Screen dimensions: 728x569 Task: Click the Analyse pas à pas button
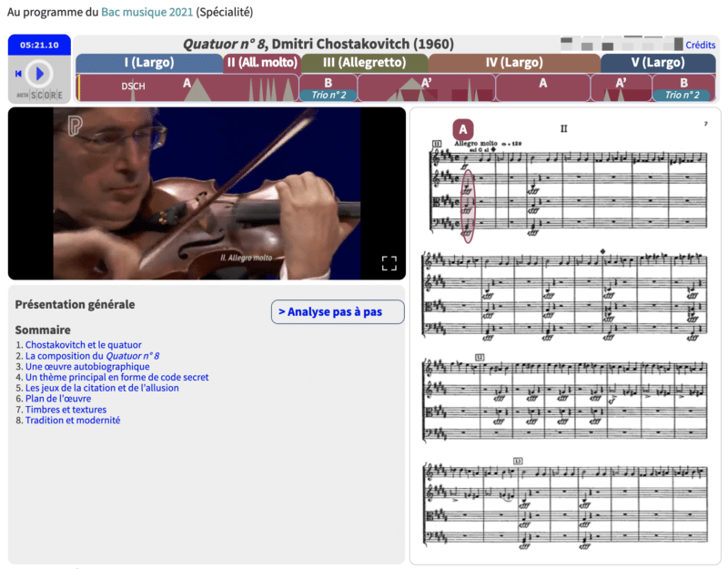point(338,311)
